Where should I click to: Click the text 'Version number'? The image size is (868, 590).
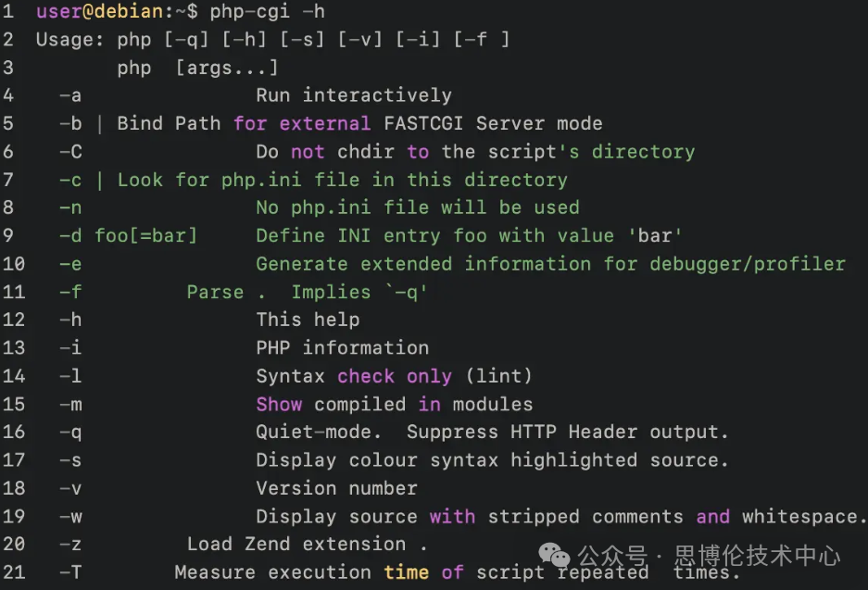point(336,488)
